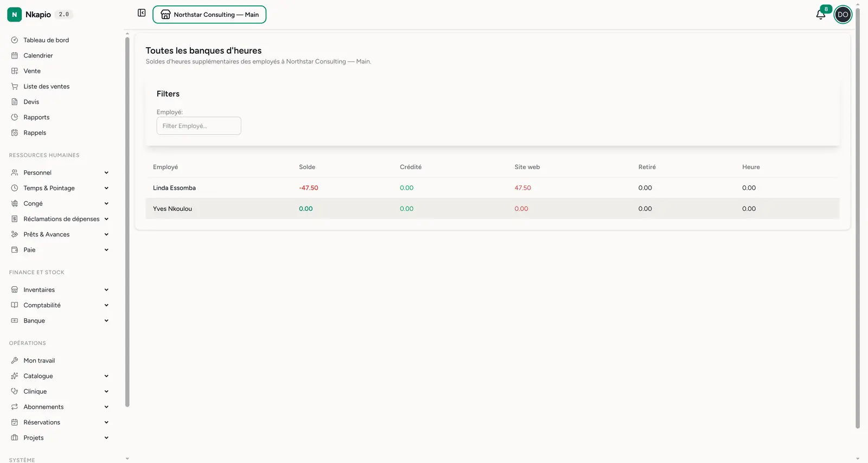This screenshot has width=868, height=463.
Task: Toggle the sidebar collapse icon
Action: pos(142,13)
